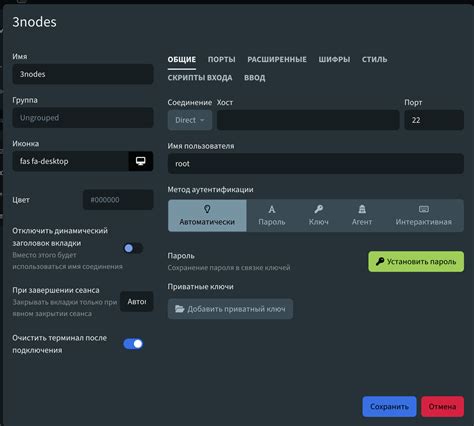
Task: Click the Иконка field fas fa-desktop
Action: tap(70, 161)
